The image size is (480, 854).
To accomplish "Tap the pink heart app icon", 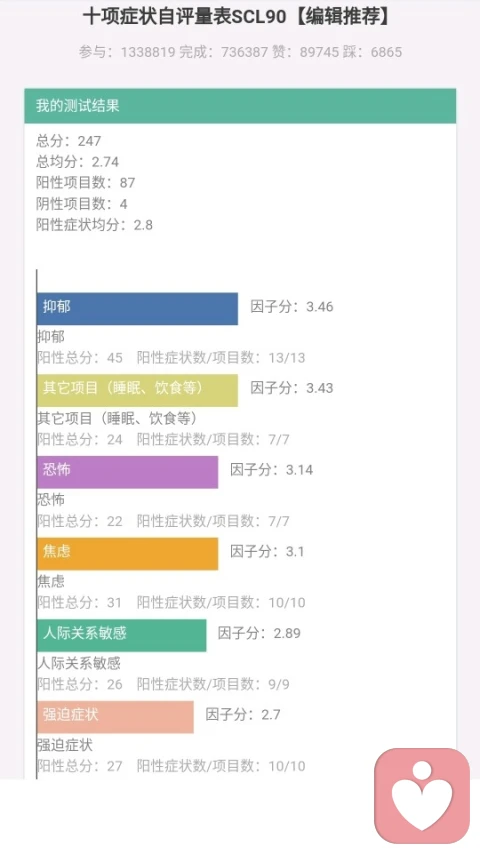I will 422,796.
